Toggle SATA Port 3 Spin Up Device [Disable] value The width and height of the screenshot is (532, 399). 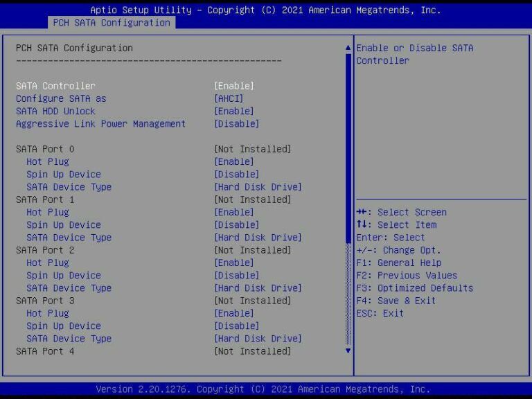pyautogui.click(x=237, y=326)
